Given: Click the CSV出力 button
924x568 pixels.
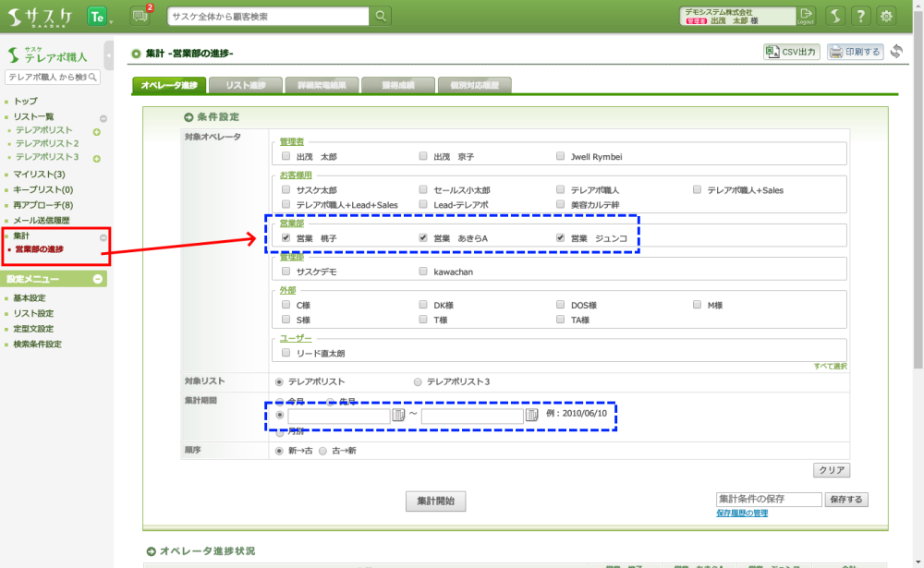Looking at the screenshot, I should click(792, 52).
